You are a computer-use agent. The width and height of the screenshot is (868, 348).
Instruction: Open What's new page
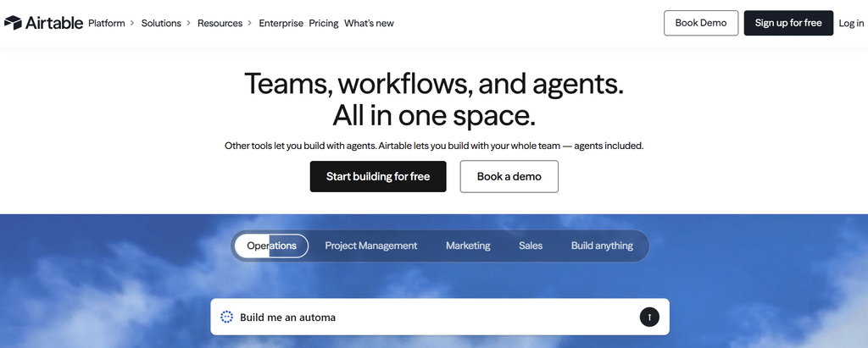click(370, 23)
